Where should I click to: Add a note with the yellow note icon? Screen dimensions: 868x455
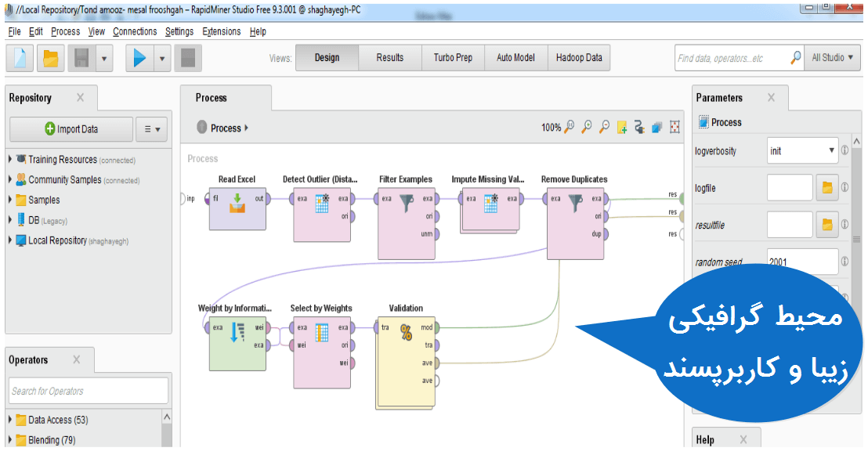point(622,128)
